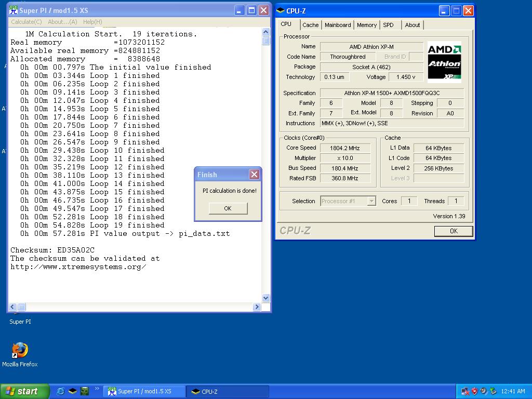Click the Checksum: ED35A02C line

[52, 250]
